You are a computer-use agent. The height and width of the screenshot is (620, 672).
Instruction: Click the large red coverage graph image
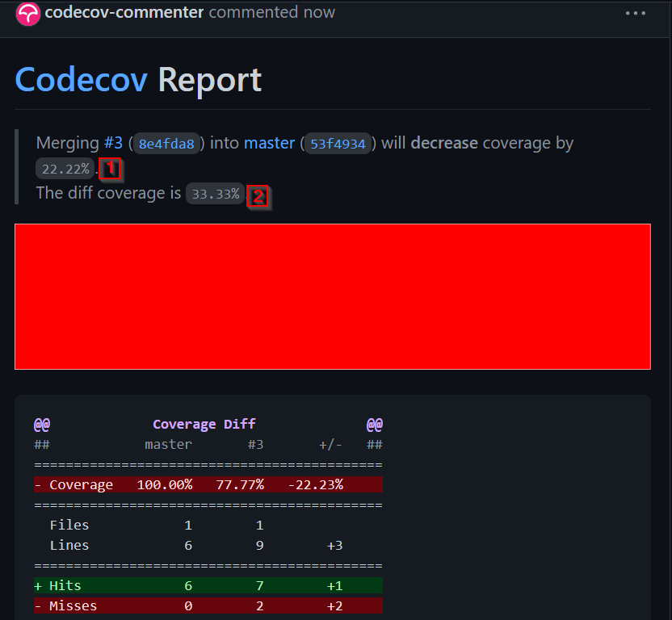pos(332,296)
